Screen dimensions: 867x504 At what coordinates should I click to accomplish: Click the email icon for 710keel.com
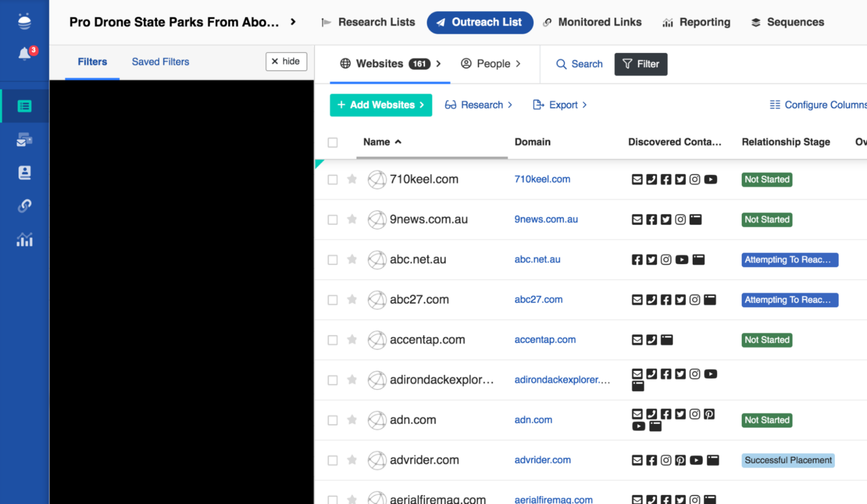(x=637, y=179)
